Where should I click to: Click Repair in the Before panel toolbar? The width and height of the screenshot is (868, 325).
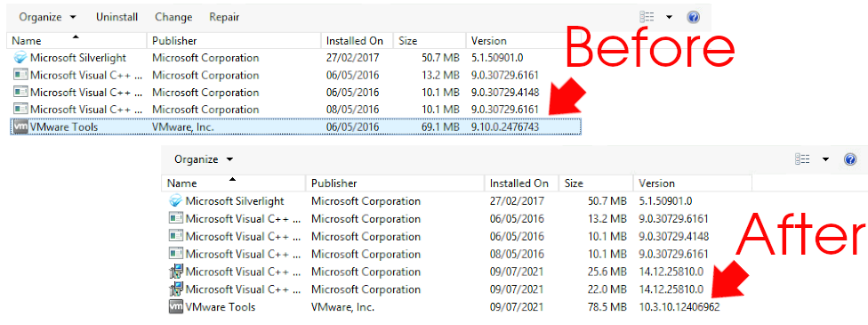[x=224, y=17]
